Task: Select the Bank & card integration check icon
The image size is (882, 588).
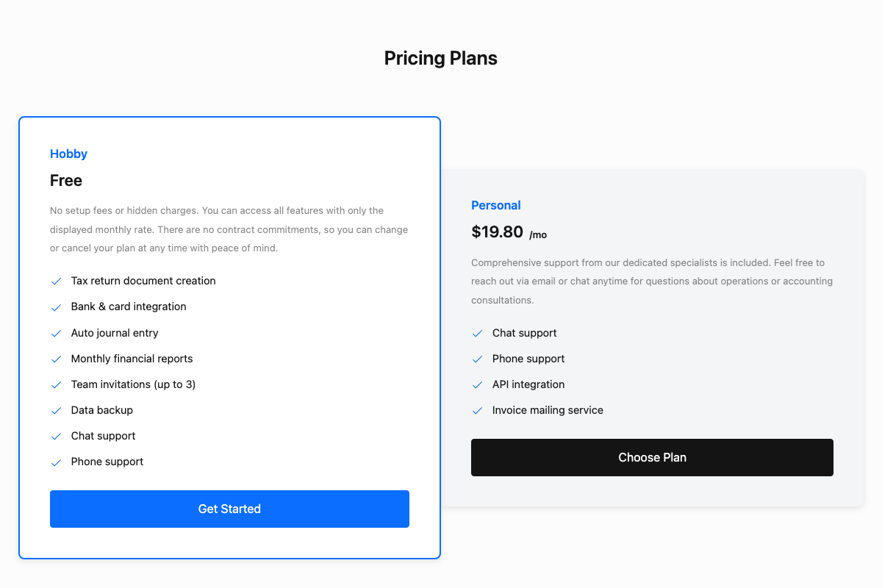Action: coord(56,306)
